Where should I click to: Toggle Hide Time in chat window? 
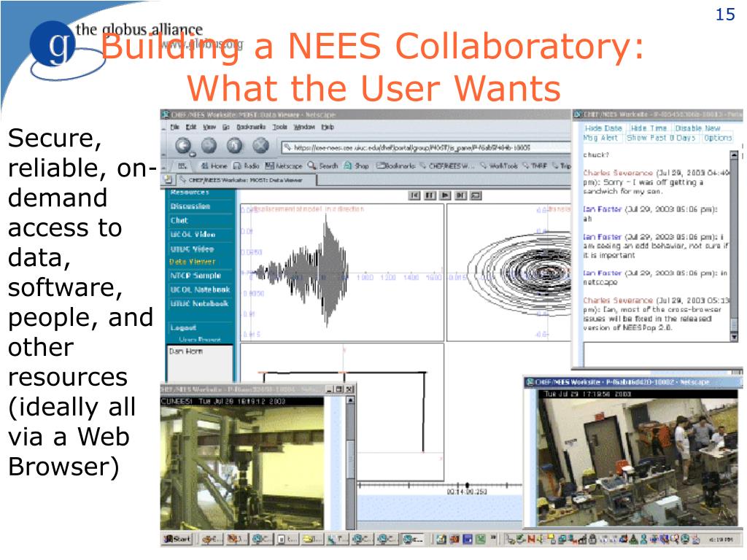649,128
